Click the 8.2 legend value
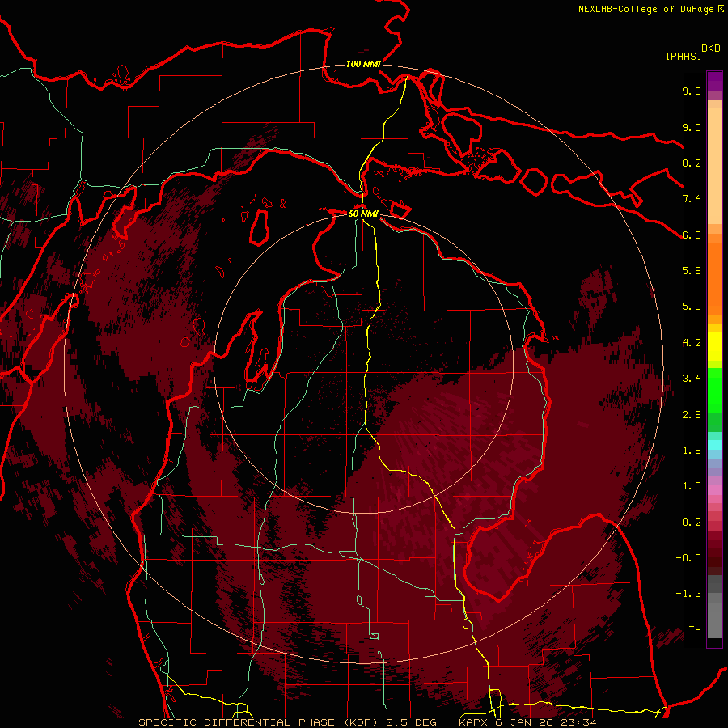 pyautogui.click(x=692, y=163)
